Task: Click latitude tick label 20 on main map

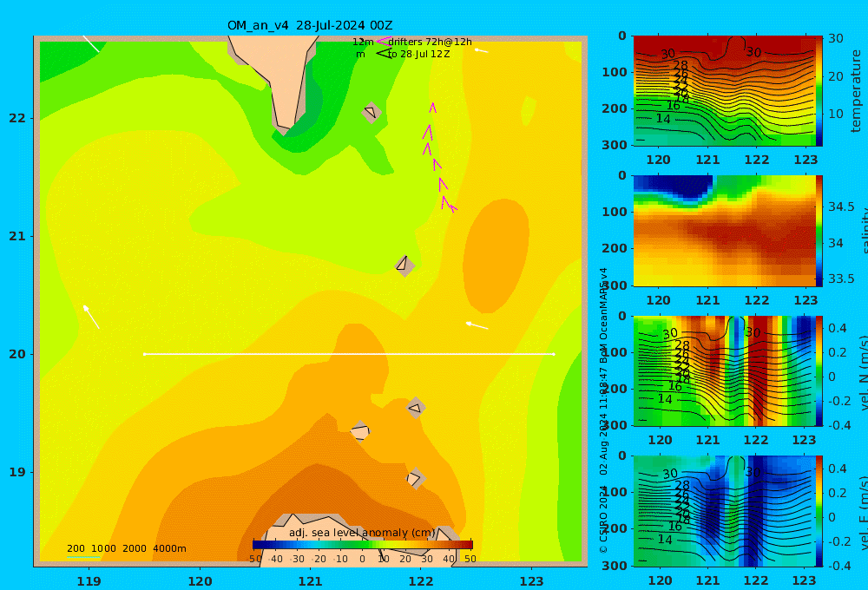Action: [17, 354]
